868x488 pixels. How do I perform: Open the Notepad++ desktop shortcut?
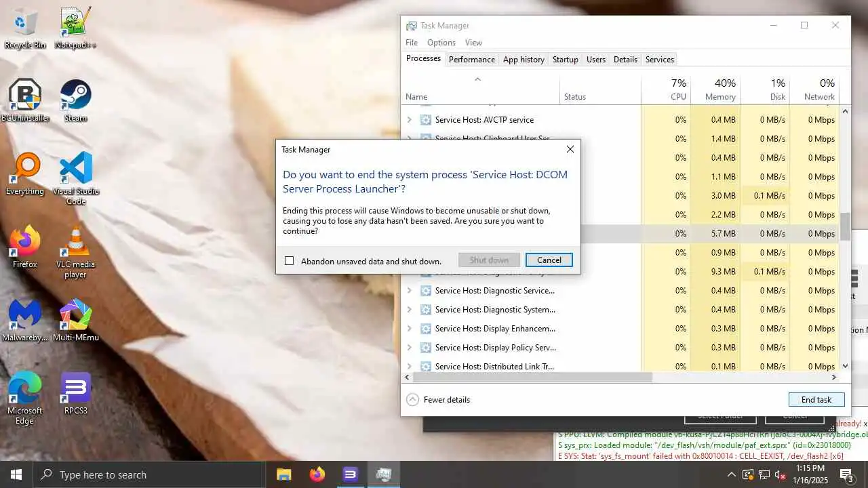(x=75, y=28)
